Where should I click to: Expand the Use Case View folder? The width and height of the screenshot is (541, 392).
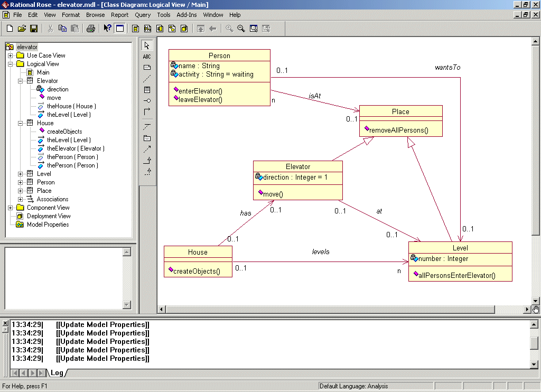tap(11, 55)
